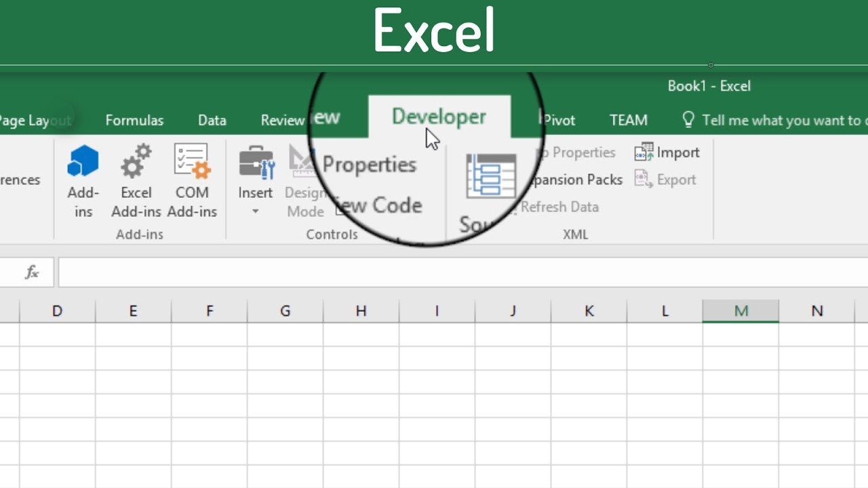
Task: Open Excel Add-ins gear icon
Action: pos(136,162)
